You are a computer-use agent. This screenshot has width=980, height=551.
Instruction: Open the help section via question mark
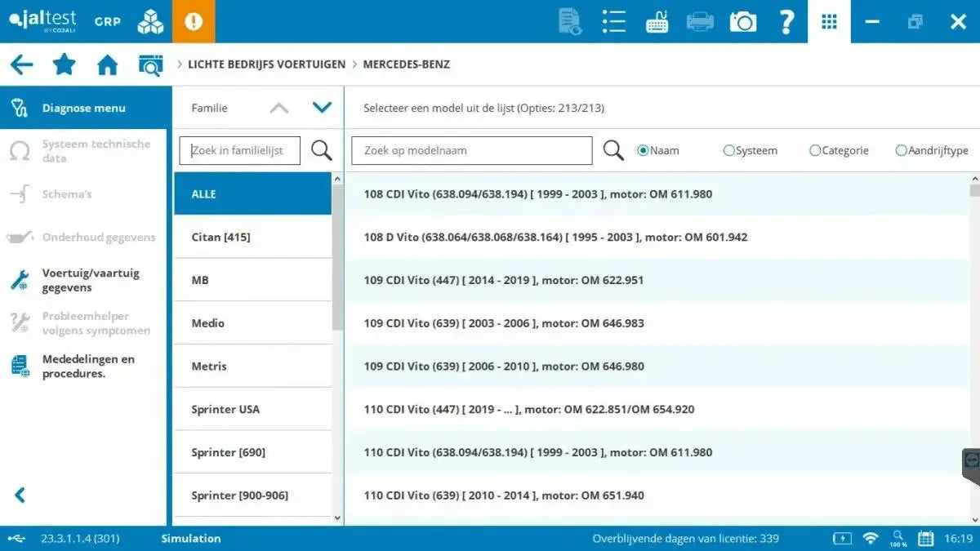(786, 21)
